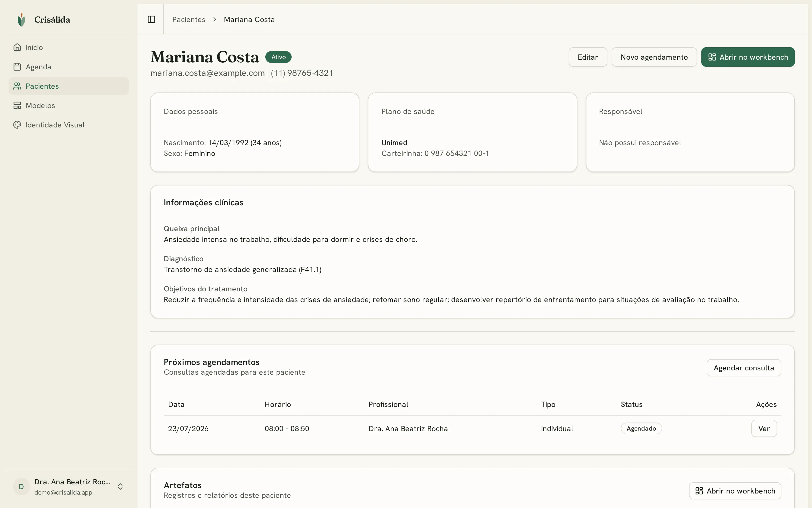Click the Agenda calendar icon

[x=17, y=67]
